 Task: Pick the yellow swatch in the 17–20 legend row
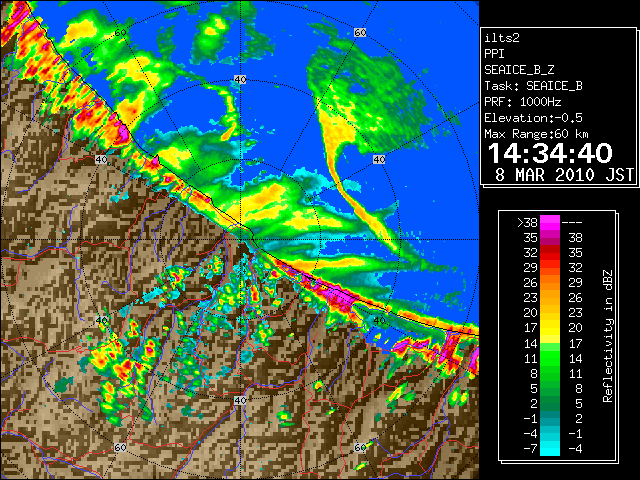[550, 328]
